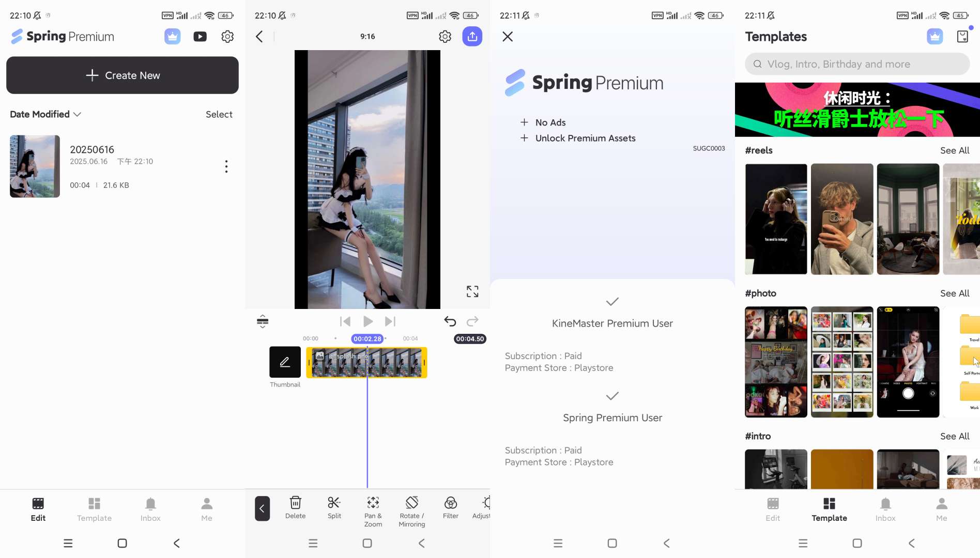The height and width of the screenshot is (558, 980).
Task: Tap the crown icon beside the Spring Premium logo
Action: click(x=173, y=37)
